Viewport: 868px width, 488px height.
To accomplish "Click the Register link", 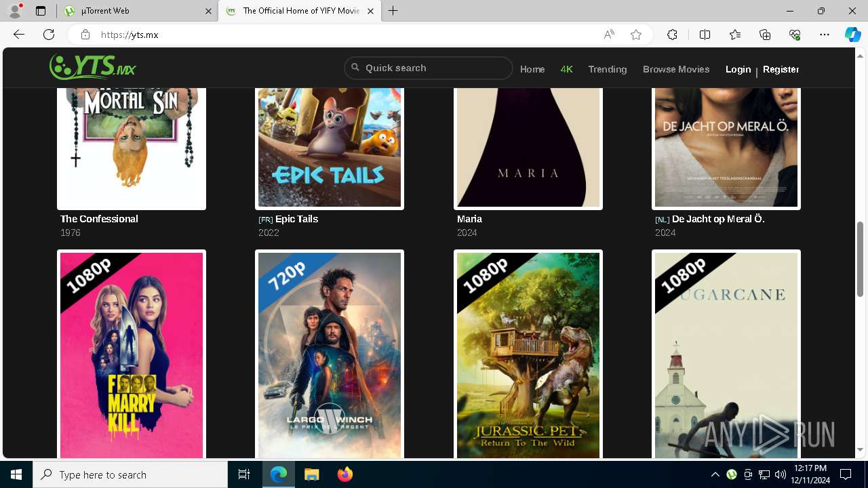I will (x=781, y=69).
